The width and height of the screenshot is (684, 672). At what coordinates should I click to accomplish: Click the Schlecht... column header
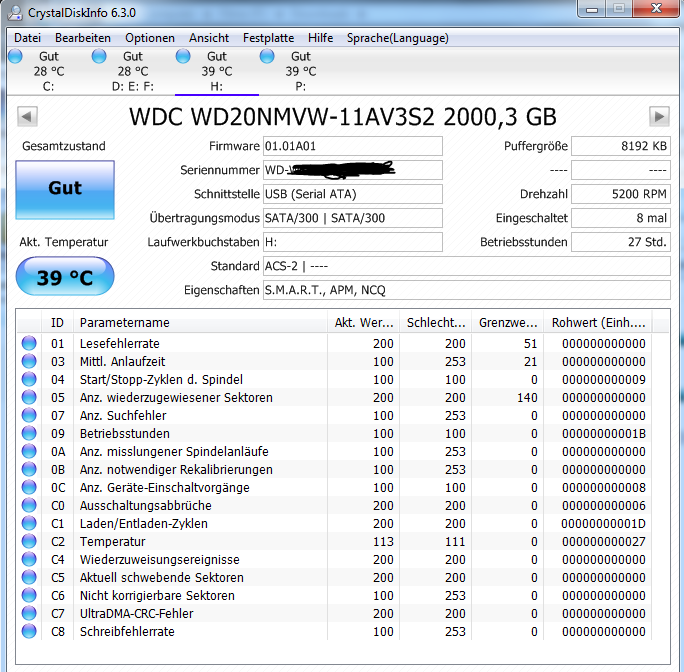(x=436, y=323)
